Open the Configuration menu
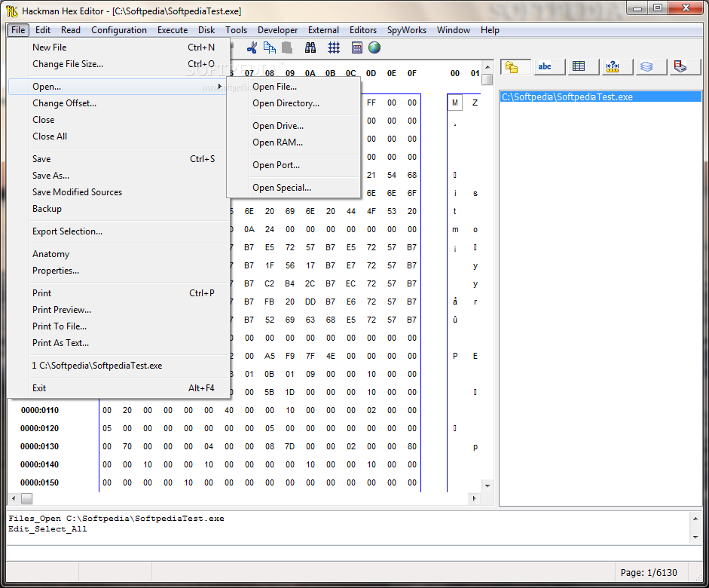This screenshot has width=709, height=588. (x=119, y=30)
